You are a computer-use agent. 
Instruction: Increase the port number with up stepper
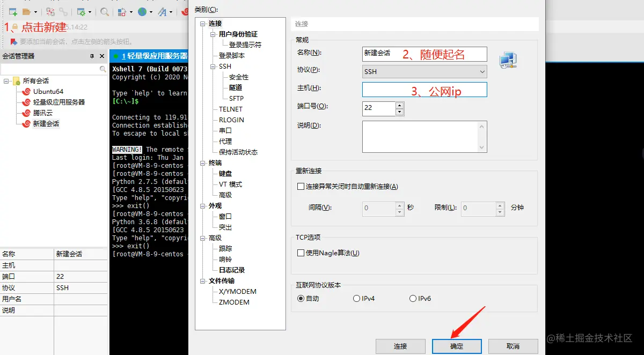pyautogui.click(x=399, y=105)
